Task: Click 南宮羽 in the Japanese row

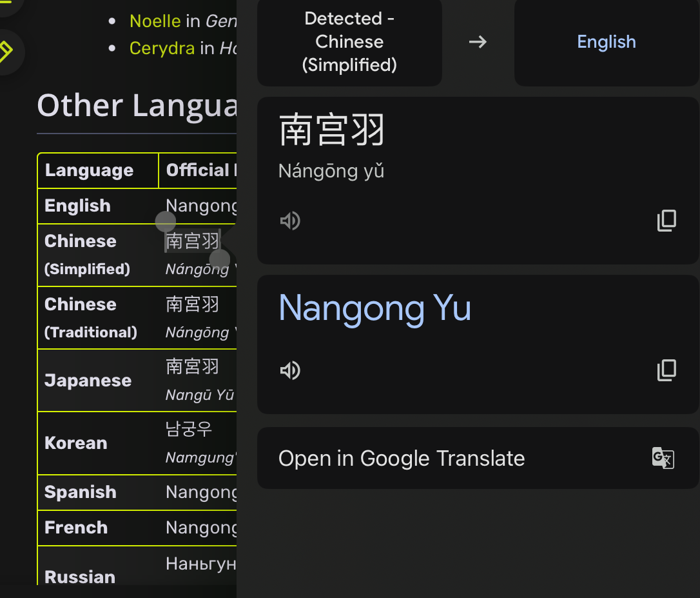Action: click(193, 366)
